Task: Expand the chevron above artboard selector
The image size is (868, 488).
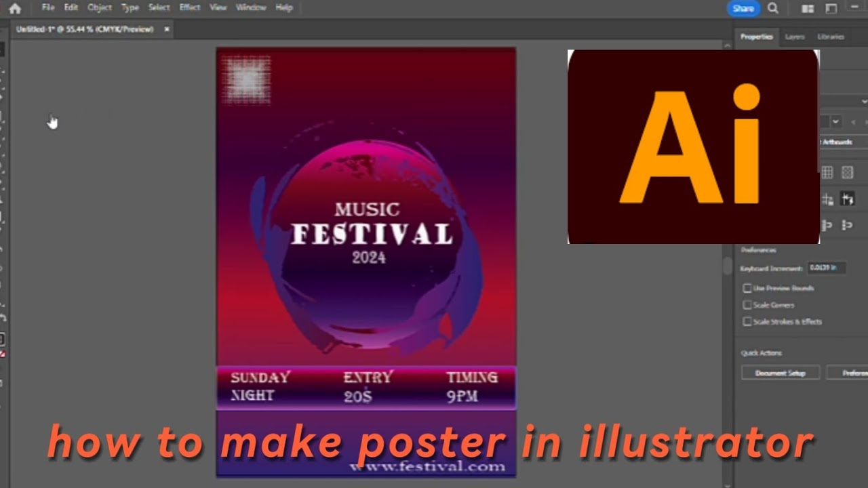Action: (x=864, y=101)
